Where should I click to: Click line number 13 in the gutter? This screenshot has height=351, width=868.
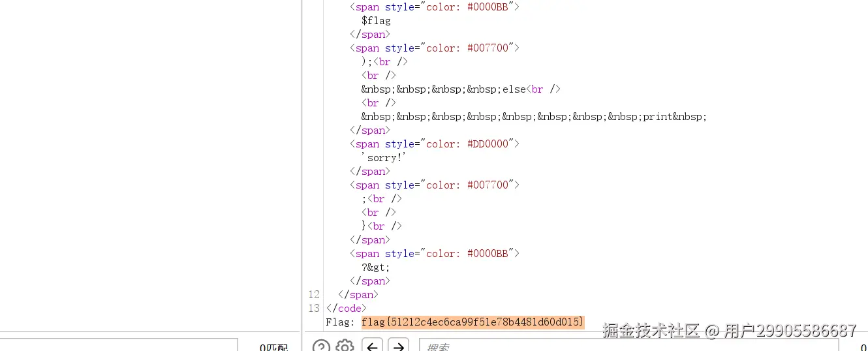[x=314, y=309]
